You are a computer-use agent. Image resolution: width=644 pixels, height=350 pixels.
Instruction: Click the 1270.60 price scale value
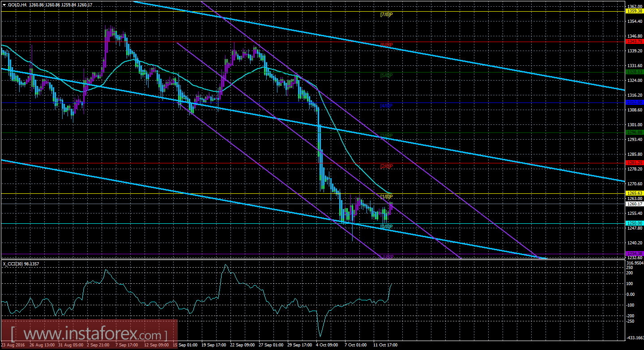point(634,184)
